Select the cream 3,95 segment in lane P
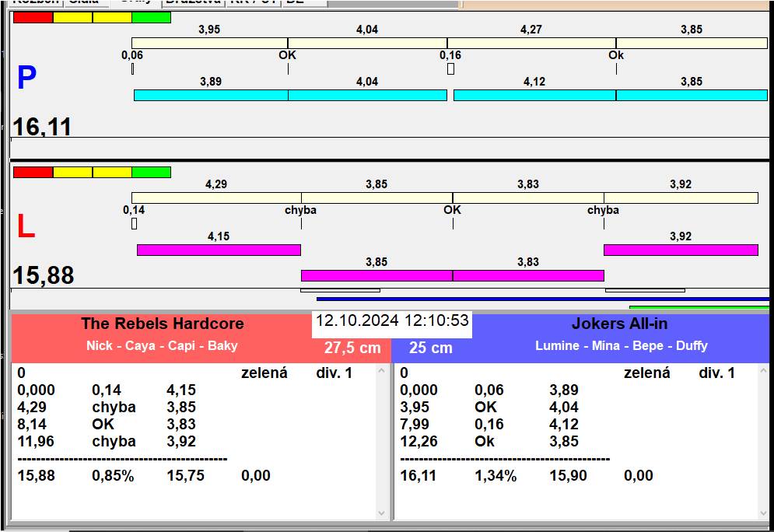 [210, 43]
